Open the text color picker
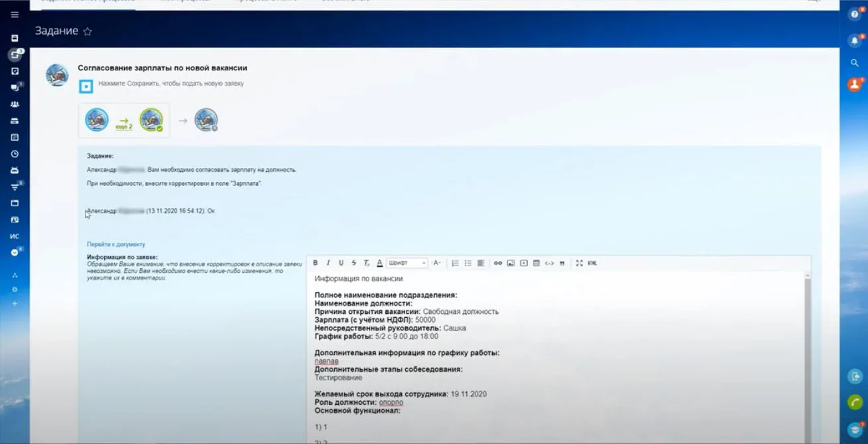The image size is (868, 444). point(379,263)
